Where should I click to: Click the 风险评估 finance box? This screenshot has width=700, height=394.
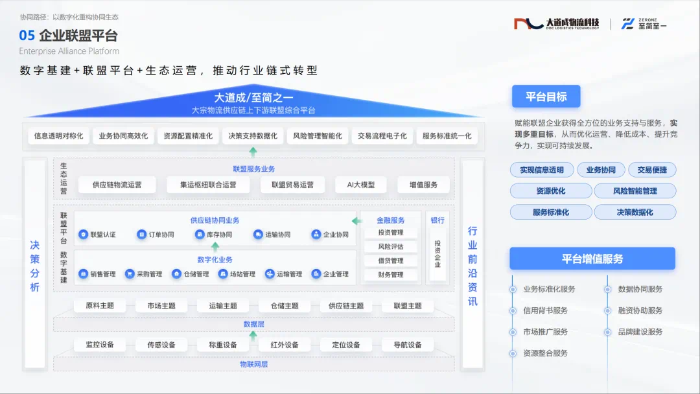(x=391, y=246)
